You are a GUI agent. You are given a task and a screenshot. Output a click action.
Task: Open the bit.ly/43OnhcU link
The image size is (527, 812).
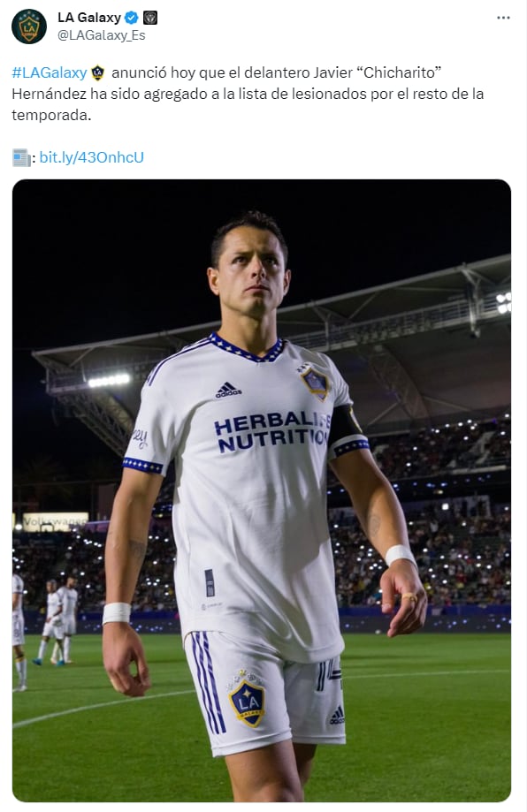(x=92, y=157)
